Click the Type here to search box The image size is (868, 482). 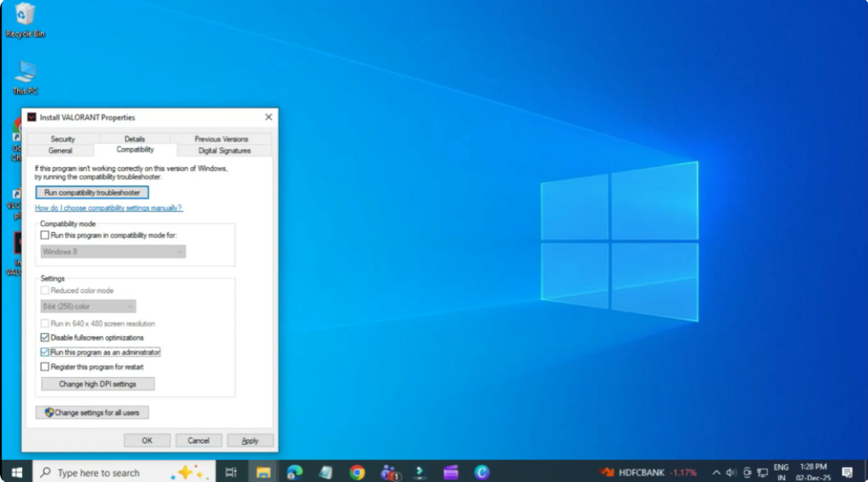point(124,472)
